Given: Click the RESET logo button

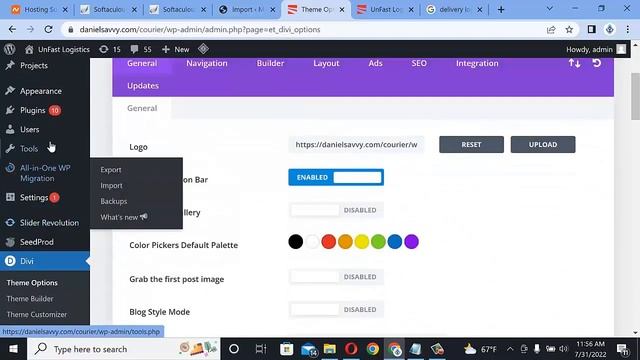Looking at the screenshot, I should [471, 144].
